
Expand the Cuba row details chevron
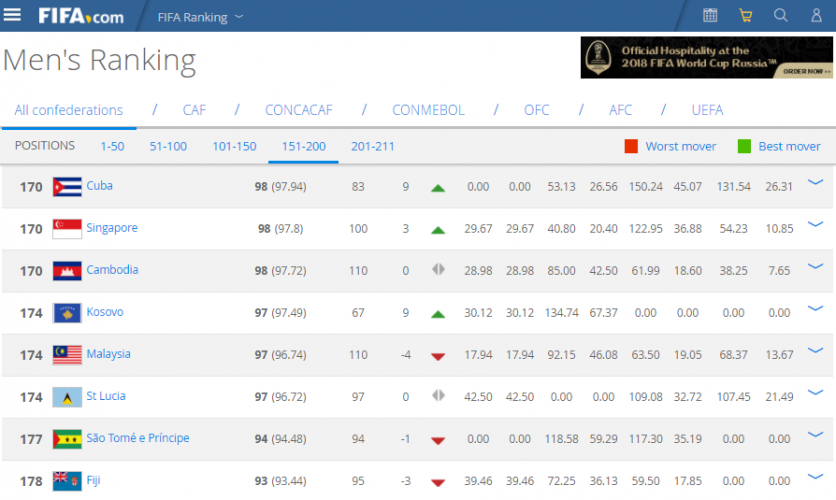[x=815, y=182]
